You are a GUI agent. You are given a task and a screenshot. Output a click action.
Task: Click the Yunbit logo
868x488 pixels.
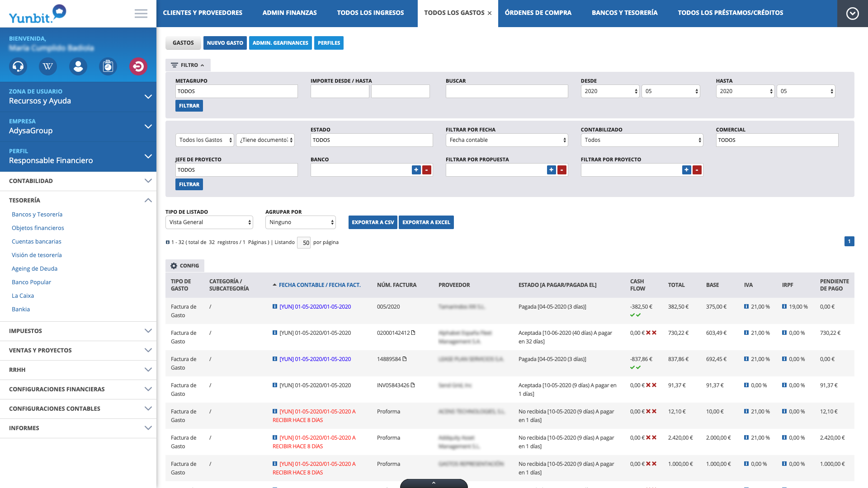click(38, 14)
